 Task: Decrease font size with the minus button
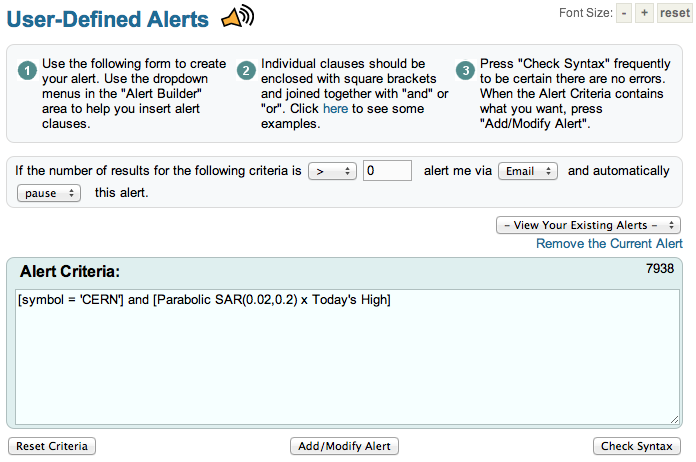pos(624,13)
